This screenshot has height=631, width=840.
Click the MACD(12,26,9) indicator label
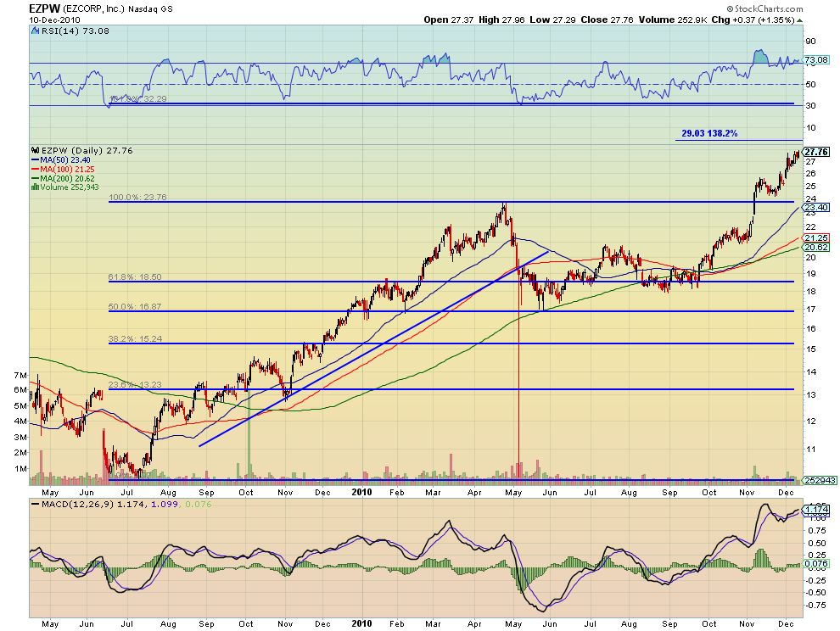pyautogui.click(x=77, y=504)
